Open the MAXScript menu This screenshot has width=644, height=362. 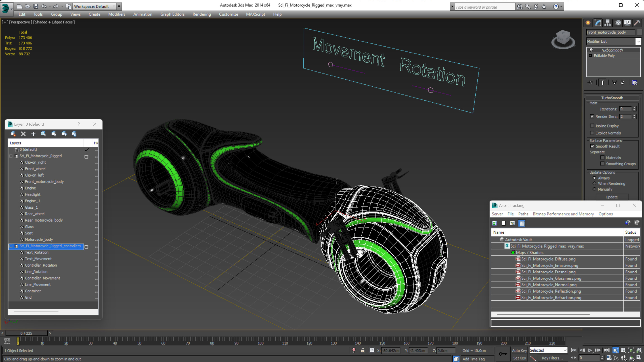click(x=255, y=14)
